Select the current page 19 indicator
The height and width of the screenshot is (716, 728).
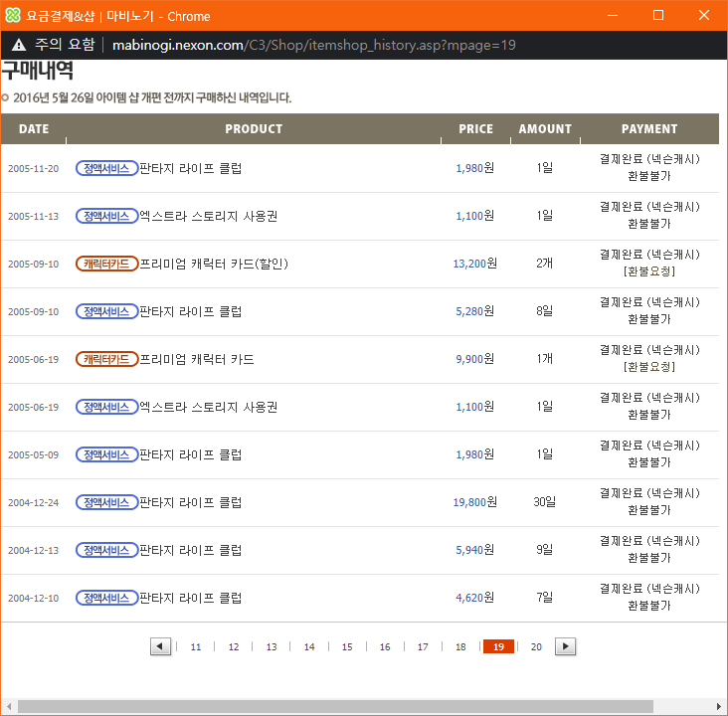click(498, 646)
